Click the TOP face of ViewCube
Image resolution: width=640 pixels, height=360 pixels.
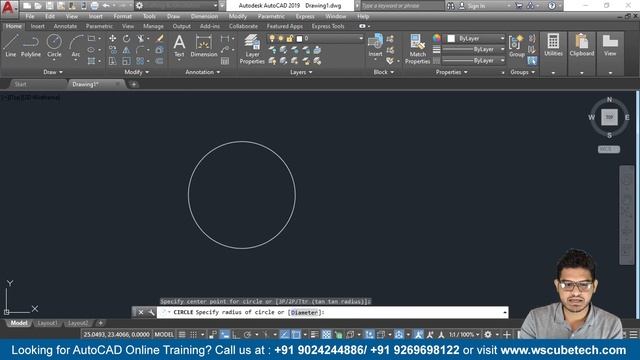[x=609, y=117]
